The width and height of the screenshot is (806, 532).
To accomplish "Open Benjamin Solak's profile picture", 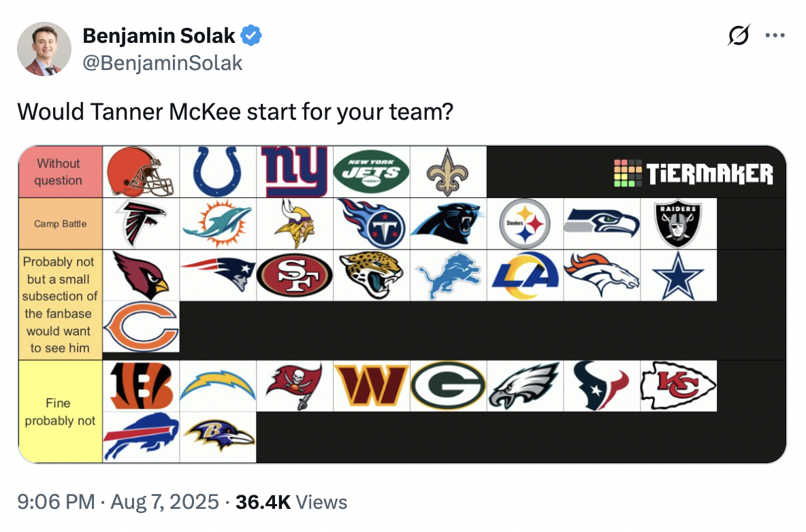I will click(44, 49).
